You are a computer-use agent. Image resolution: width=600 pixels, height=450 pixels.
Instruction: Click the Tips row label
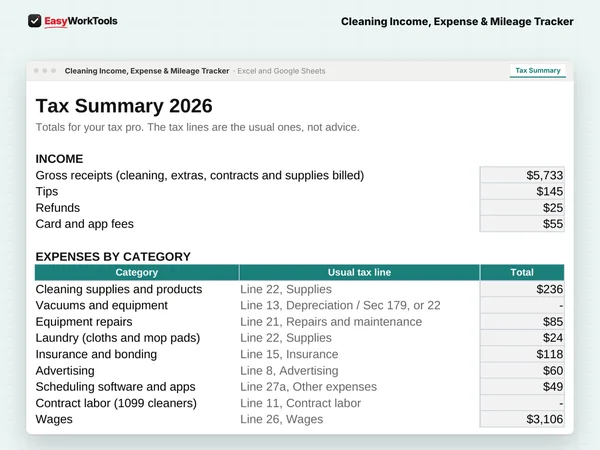click(x=47, y=191)
